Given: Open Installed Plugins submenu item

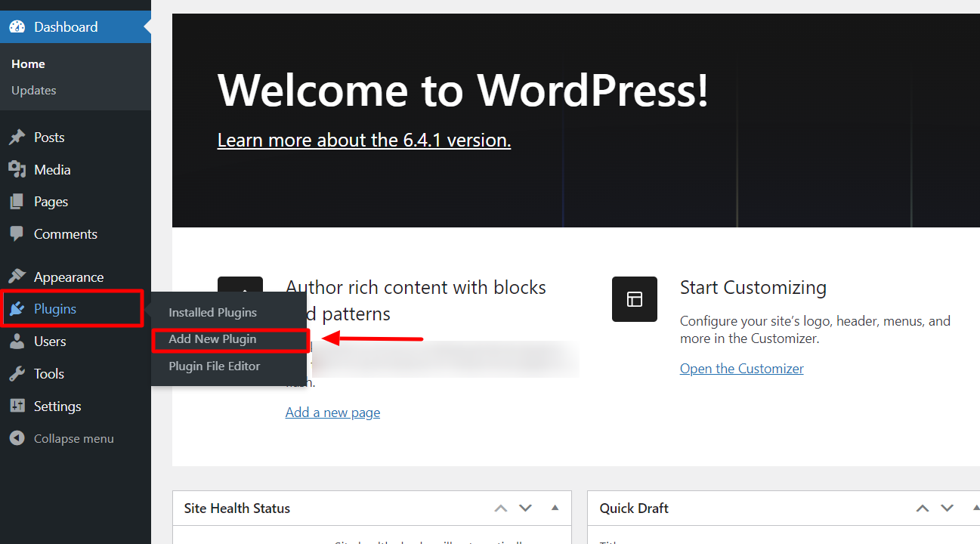Looking at the screenshot, I should [212, 313].
